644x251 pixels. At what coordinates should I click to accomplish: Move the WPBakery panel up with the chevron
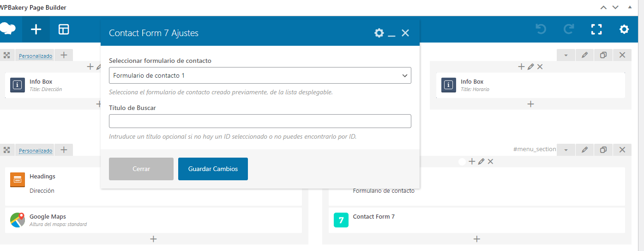pyautogui.click(x=603, y=7)
